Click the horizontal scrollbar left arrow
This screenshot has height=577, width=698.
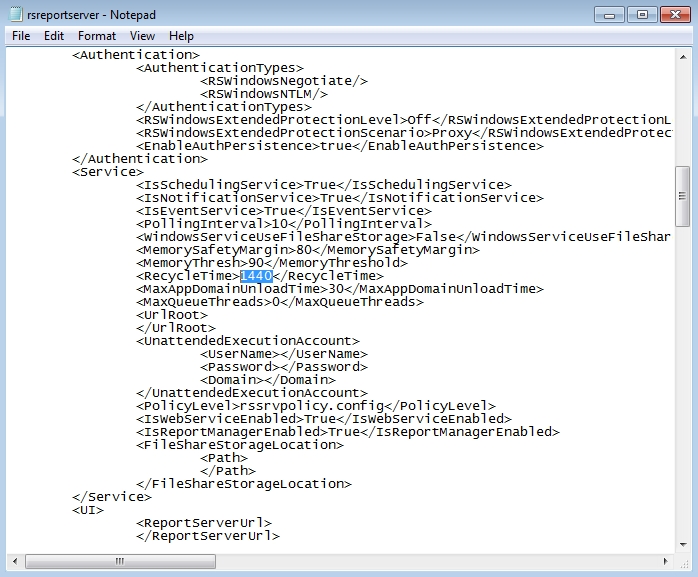point(15,561)
